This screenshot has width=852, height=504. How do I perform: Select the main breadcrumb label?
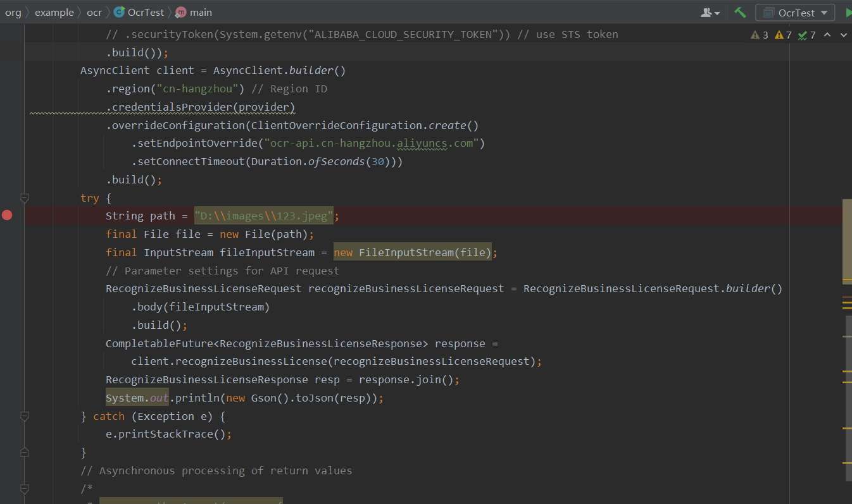point(201,12)
